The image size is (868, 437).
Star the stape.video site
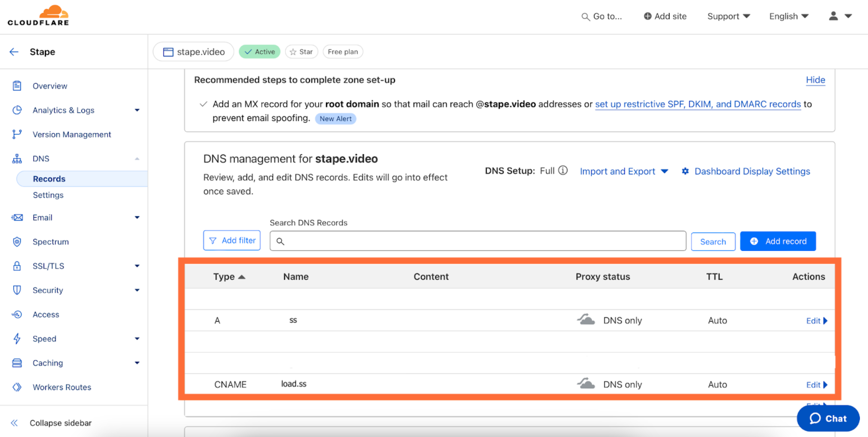click(x=301, y=52)
